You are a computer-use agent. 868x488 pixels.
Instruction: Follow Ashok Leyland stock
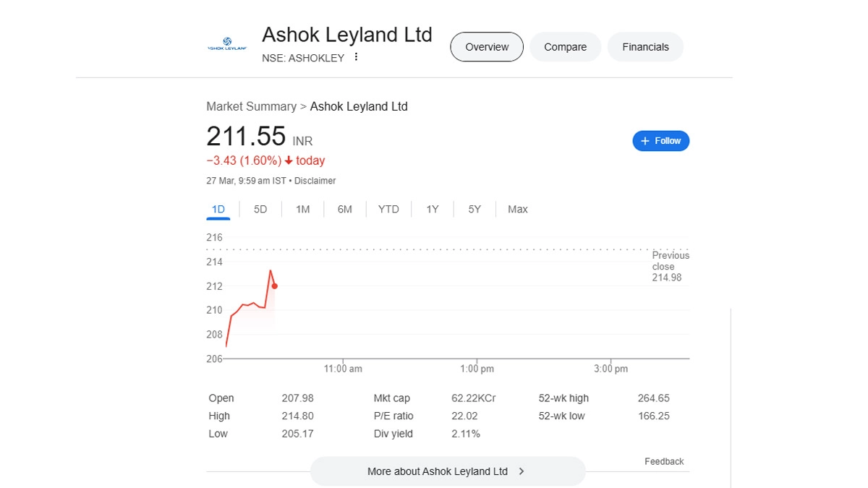click(x=660, y=141)
